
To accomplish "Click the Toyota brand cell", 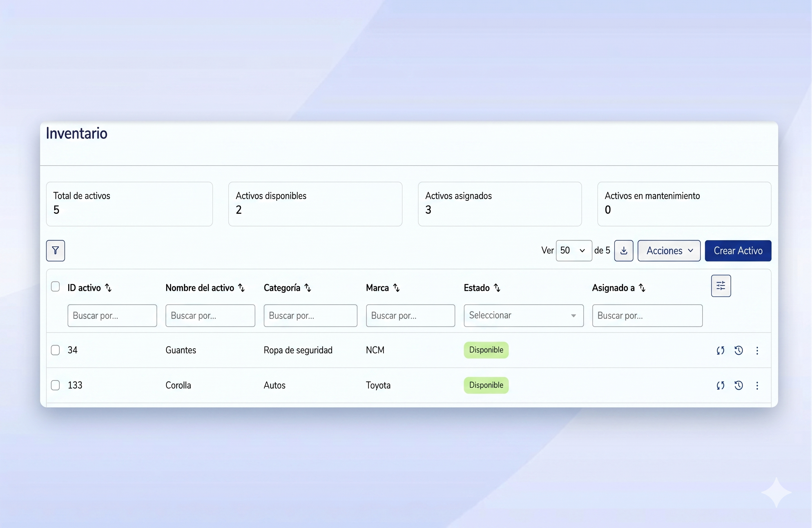I will 378,385.
